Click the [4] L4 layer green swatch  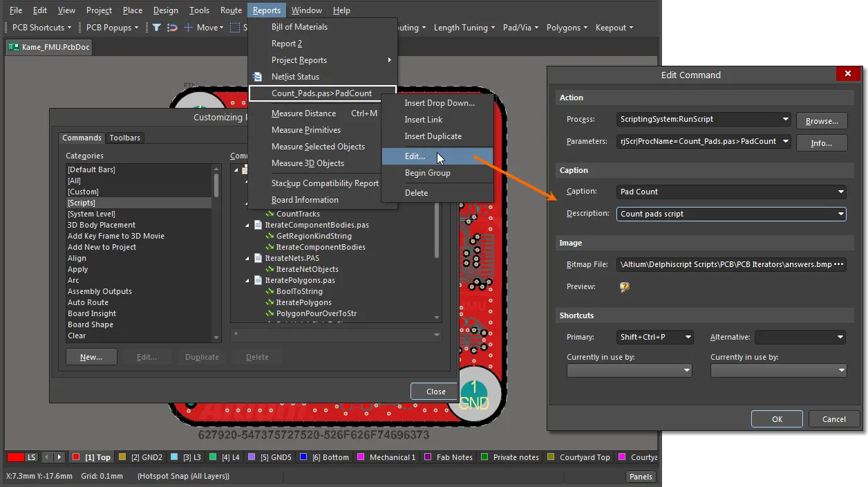[x=214, y=457]
